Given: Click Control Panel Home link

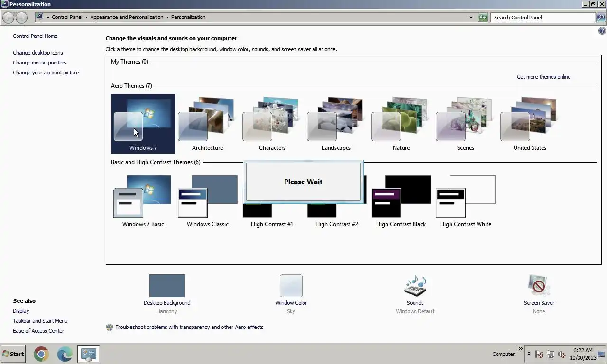Looking at the screenshot, I should click(35, 36).
